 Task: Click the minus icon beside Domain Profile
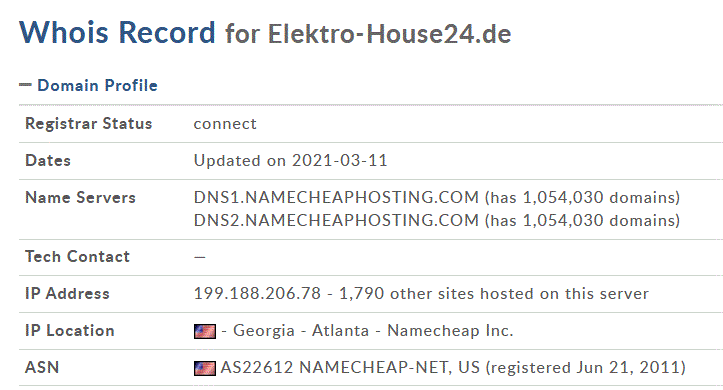[x=25, y=85]
